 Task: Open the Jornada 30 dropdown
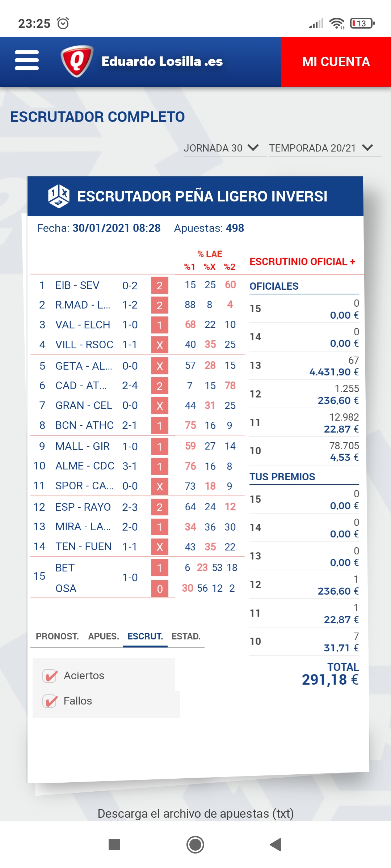tap(221, 148)
